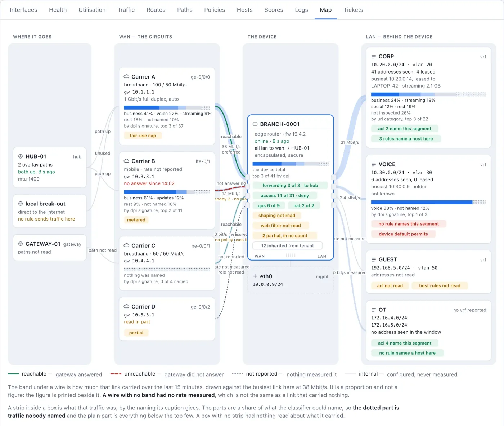Screen dimensions: 504x426
Task: Select the "acl 2 name this segment" badge
Action: 405,129
